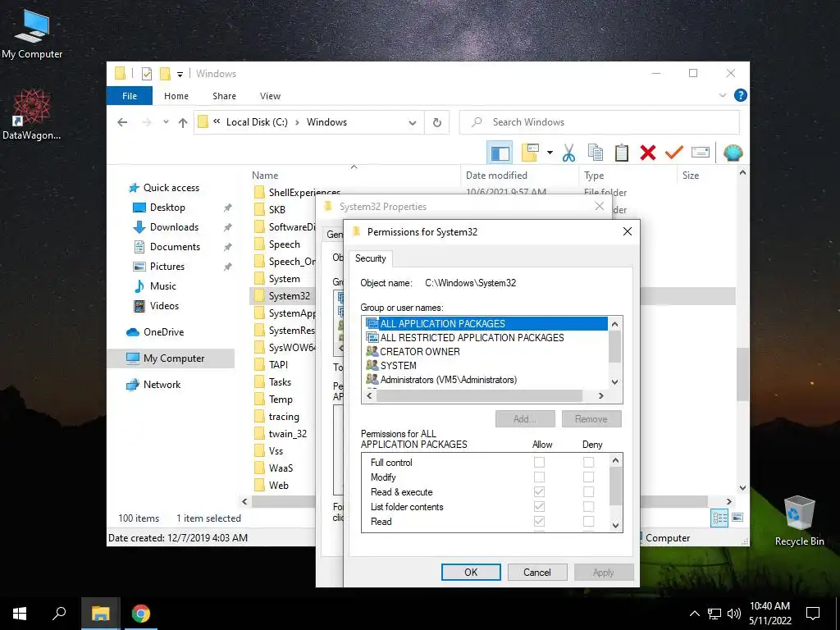The image size is (840, 630).
Task: Open the File ribbon tab
Action: (130, 96)
